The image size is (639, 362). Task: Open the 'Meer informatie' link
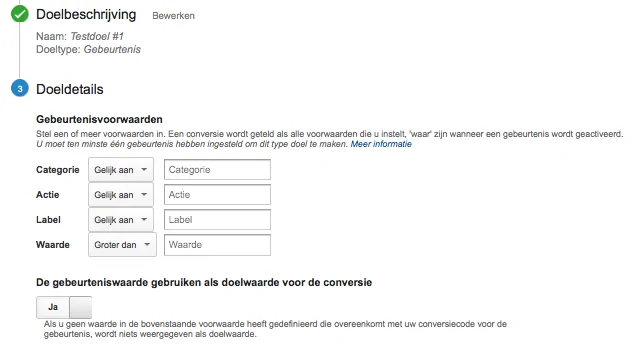tap(381, 144)
